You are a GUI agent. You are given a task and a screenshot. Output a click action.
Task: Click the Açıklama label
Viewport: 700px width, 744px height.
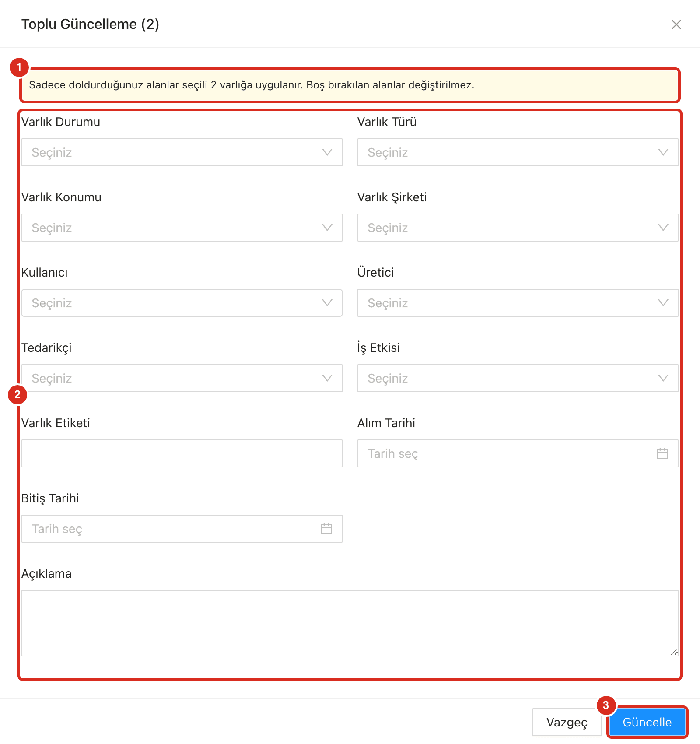coord(46,573)
